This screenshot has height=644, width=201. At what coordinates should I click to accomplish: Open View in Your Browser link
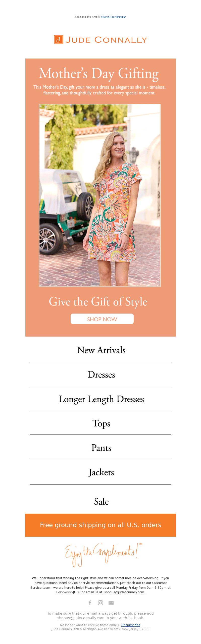point(113,17)
